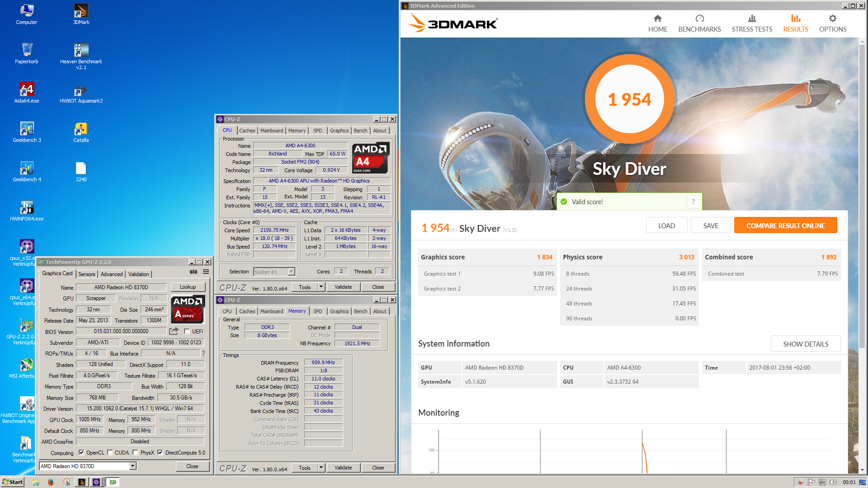Select the Geekbench 4 desktop icon
The height and width of the screenshot is (488, 868).
27,171
